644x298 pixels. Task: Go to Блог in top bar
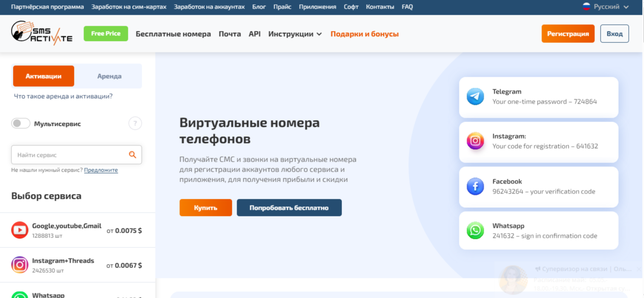pos(259,7)
